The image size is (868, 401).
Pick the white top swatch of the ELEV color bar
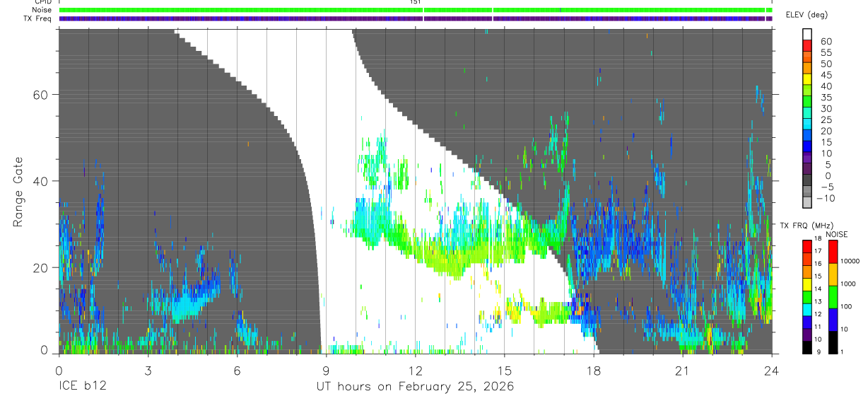(x=807, y=35)
